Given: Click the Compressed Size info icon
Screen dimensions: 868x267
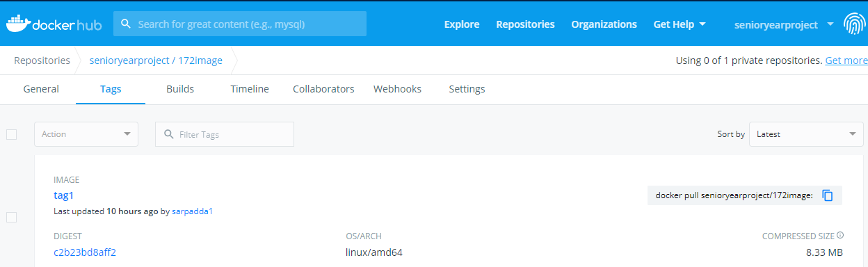Looking at the screenshot, I should pos(840,235).
